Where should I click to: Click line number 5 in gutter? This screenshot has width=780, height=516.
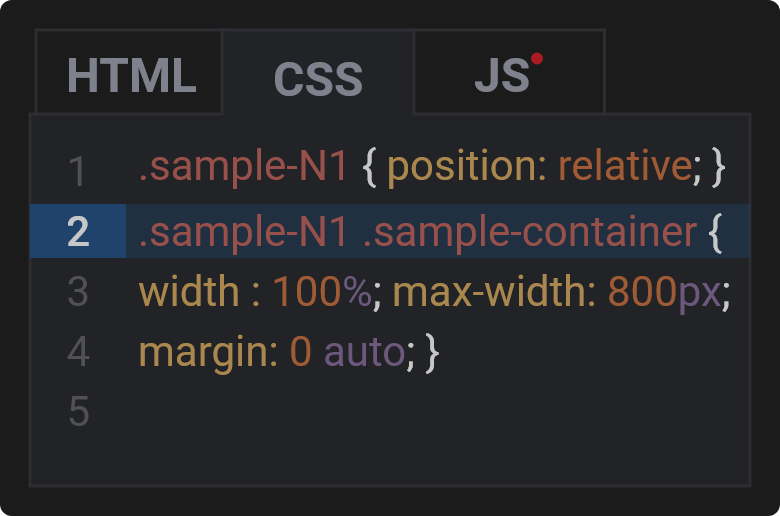pyautogui.click(x=79, y=411)
